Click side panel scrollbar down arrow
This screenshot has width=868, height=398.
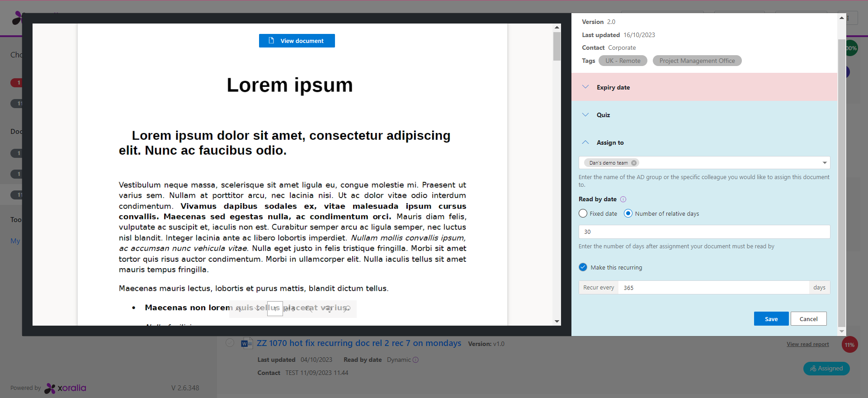click(x=842, y=332)
